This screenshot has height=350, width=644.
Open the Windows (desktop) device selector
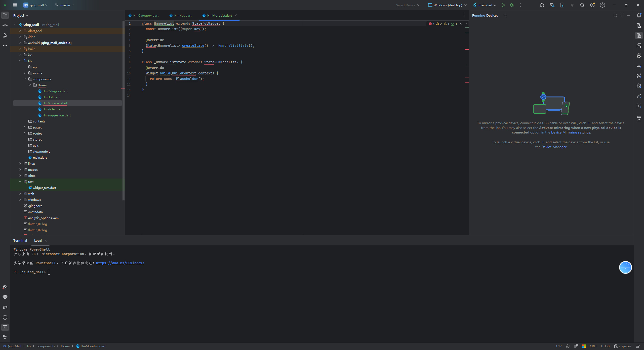[x=447, y=5]
